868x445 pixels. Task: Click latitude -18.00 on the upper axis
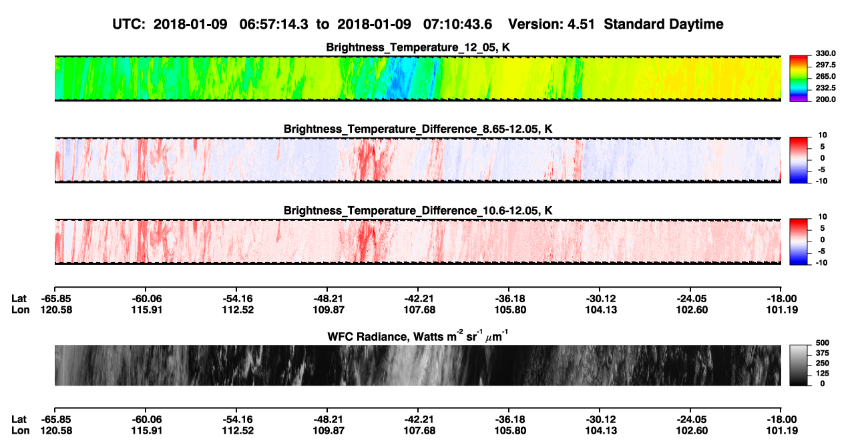pyautogui.click(x=781, y=299)
